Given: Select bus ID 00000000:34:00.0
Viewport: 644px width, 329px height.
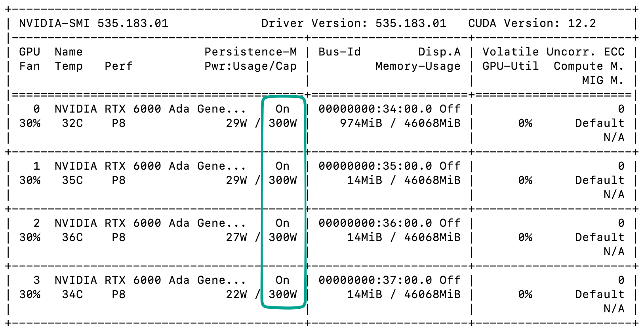Looking at the screenshot, I should click(375, 109).
